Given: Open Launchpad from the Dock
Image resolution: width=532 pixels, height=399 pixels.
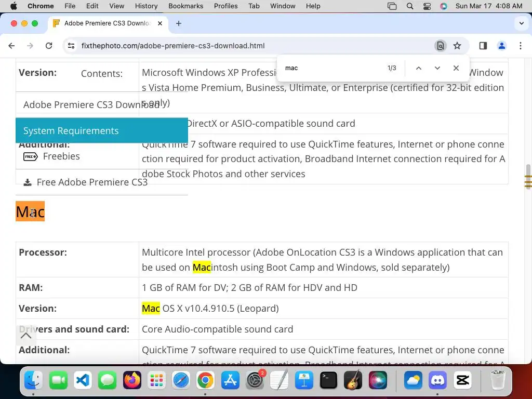Looking at the screenshot, I should (x=156, y=380).
